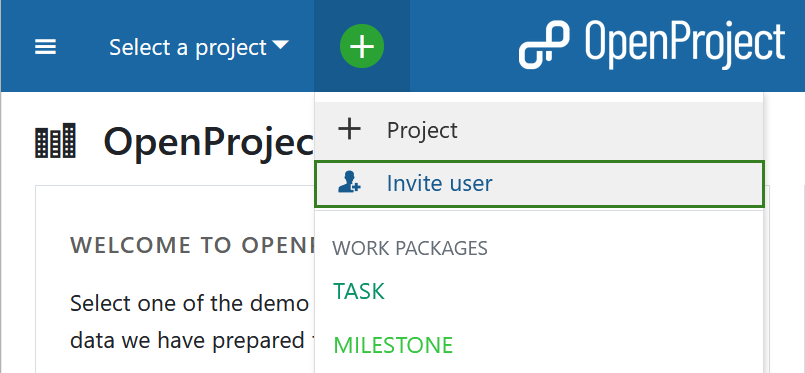
Task: Click the buildings icon beside page title
Action: click(x=55, y=141)
